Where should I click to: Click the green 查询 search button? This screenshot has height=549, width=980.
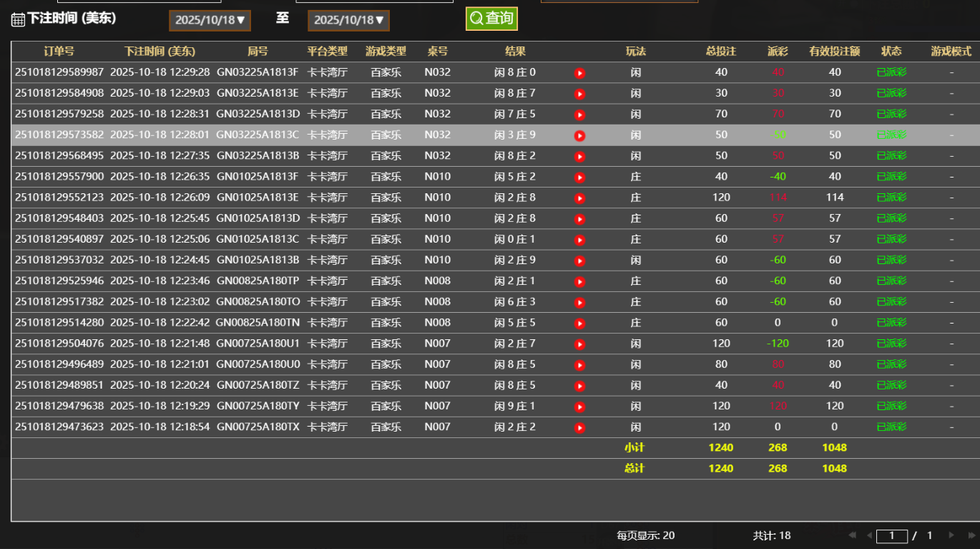[491, 19]
